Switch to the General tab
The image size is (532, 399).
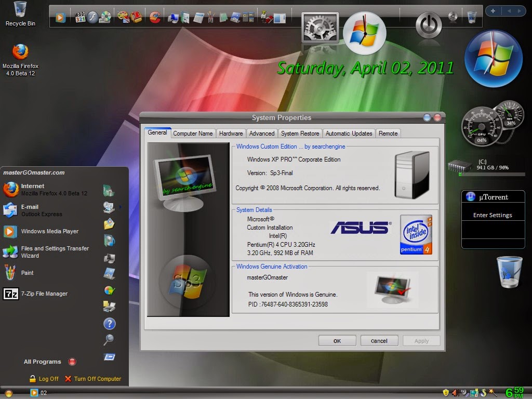[x=157, y=132]
